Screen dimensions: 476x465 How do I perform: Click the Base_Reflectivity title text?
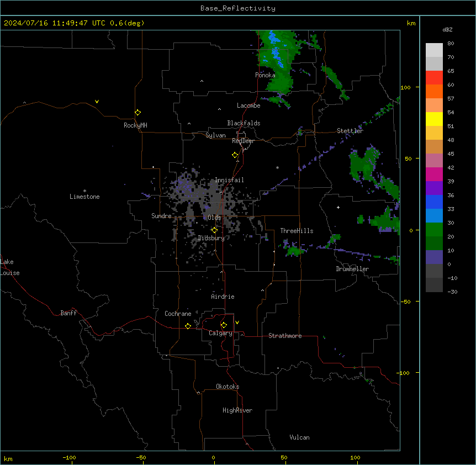tap(238, 8)
